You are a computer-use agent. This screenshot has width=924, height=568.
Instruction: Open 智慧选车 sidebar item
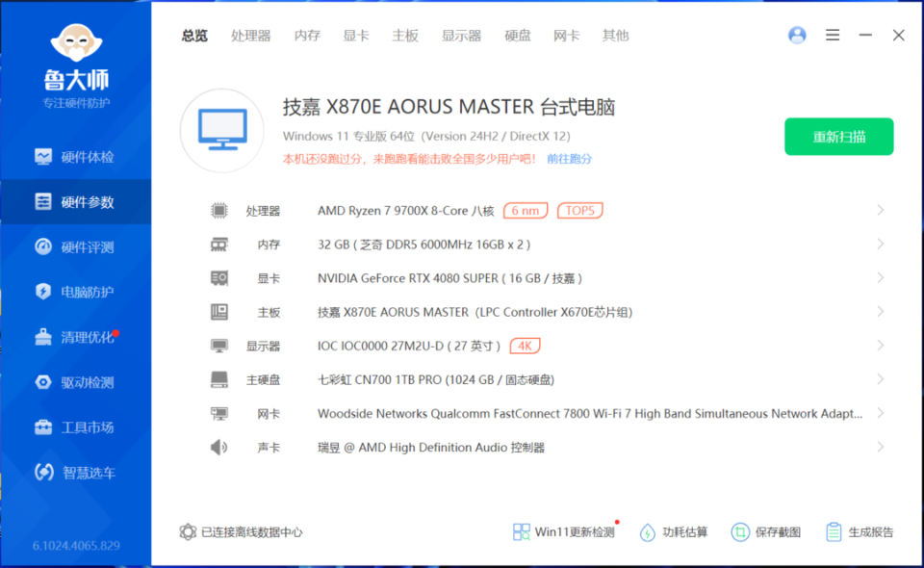(x=75, y=472)
